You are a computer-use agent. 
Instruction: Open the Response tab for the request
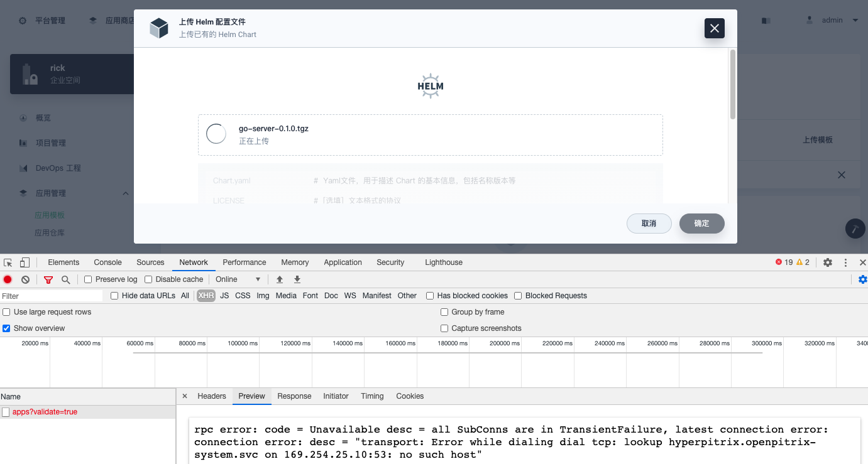pyautogui.click(x=294, y=396)
